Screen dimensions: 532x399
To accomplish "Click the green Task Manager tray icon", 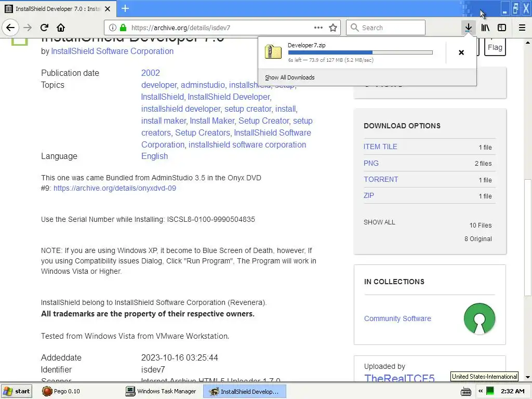I will pos(490,391).
